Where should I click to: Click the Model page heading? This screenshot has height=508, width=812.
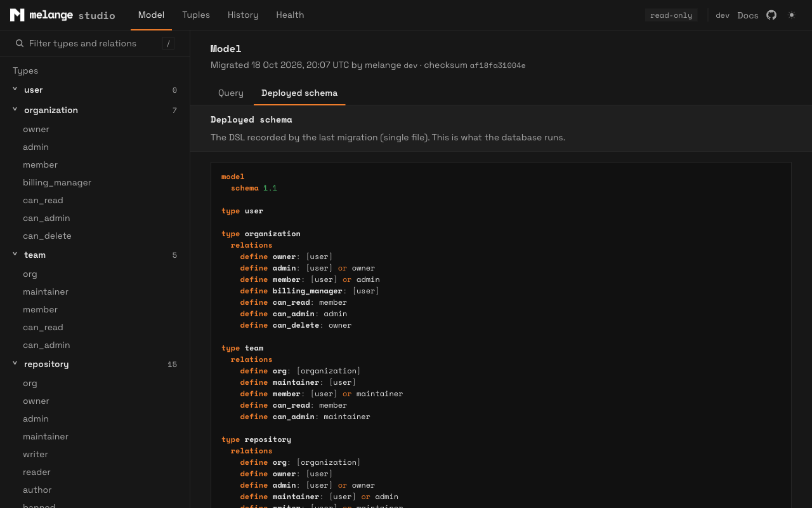click(x=226, y=48)
